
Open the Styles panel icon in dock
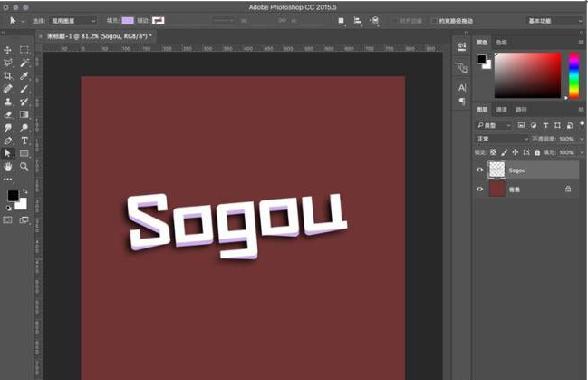click(462, 68)
